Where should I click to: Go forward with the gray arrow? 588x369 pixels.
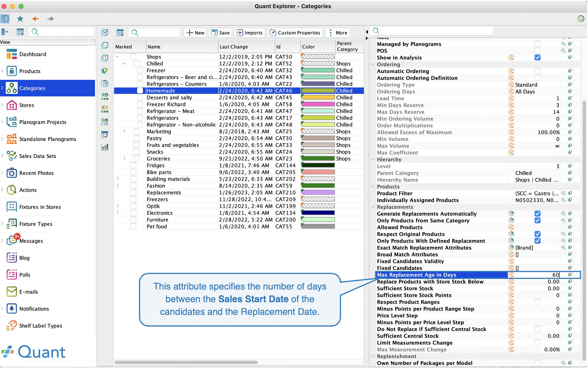[51, 19]
